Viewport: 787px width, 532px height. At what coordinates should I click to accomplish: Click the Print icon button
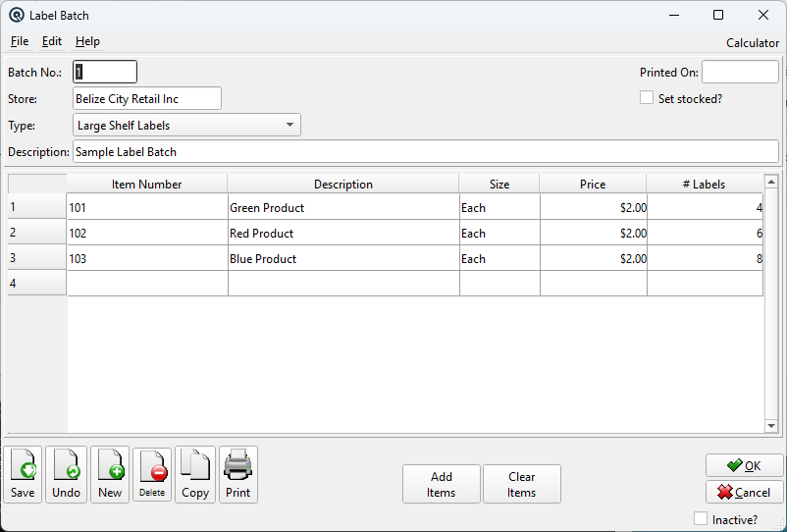(x=237, y=474)
